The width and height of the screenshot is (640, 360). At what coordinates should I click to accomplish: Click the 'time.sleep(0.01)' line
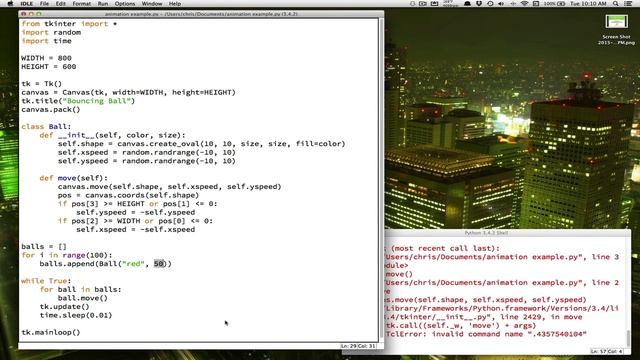(76, 315)
